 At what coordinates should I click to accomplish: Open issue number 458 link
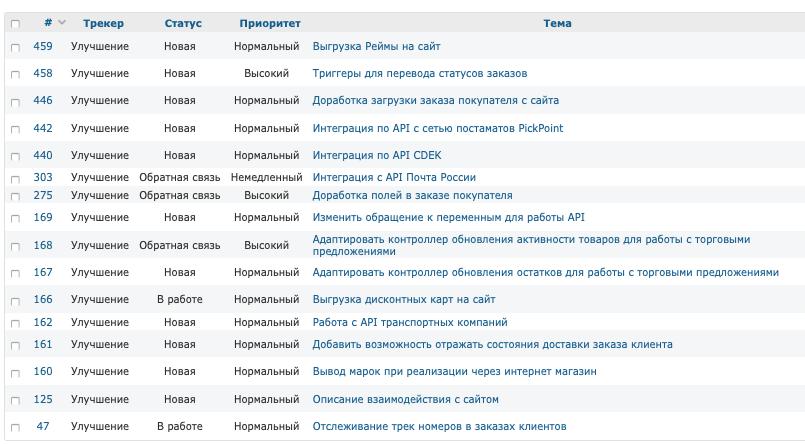coord(43,73)
